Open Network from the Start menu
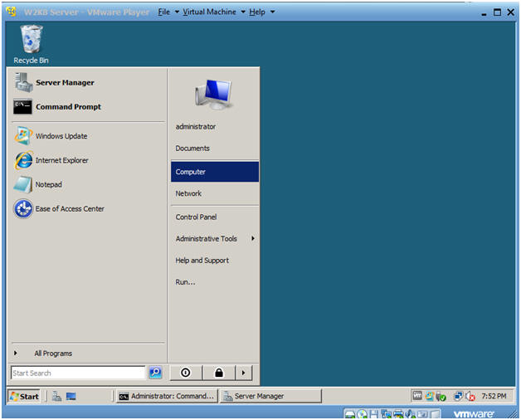This screenshot has width=521, height=420. pyautogui.click(x=215, y=193)
